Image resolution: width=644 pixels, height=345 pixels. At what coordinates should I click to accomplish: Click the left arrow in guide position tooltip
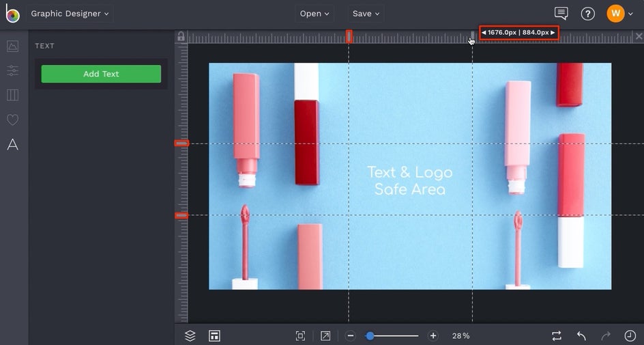(x=484, y=33)
